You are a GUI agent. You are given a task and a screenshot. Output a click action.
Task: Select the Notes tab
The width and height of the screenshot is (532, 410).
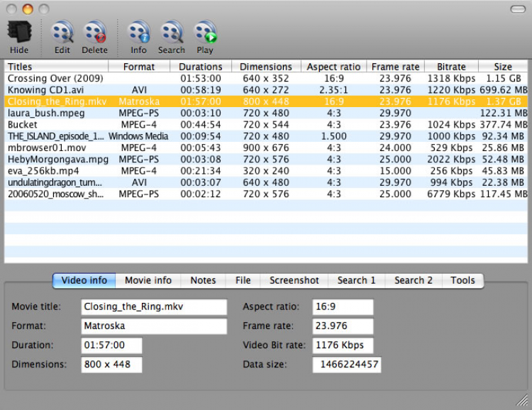pyautogui.click(x=203, y=280)
